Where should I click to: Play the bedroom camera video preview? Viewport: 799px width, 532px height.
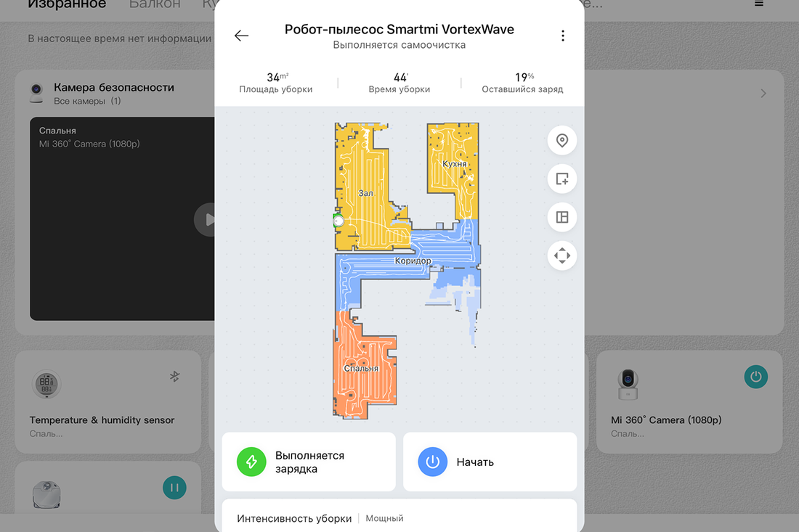tap(206, 219)
